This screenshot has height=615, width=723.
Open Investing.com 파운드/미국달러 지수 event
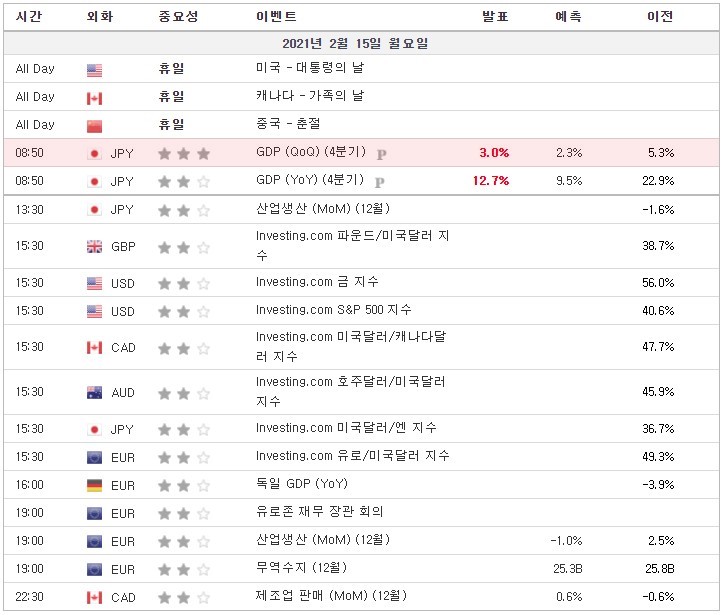click(x=353, y=245)
